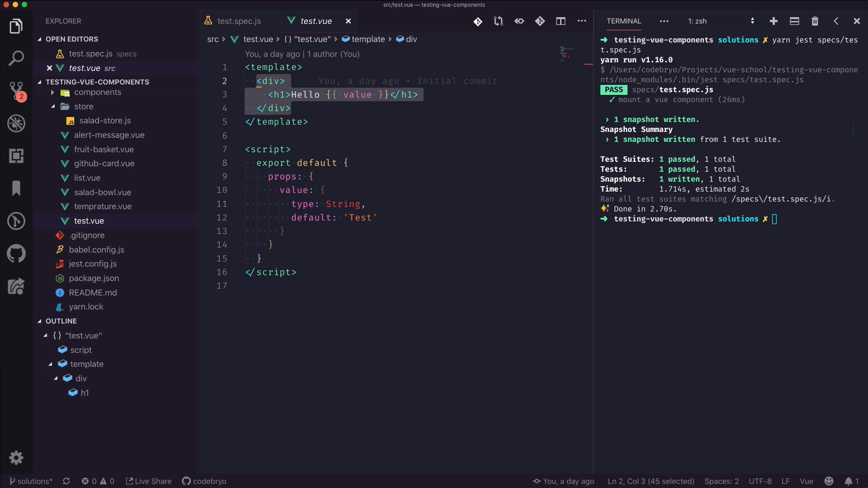Click the editor minimap preview
The height and width of the screenshot is (488, 868).
tap(566, 53)
